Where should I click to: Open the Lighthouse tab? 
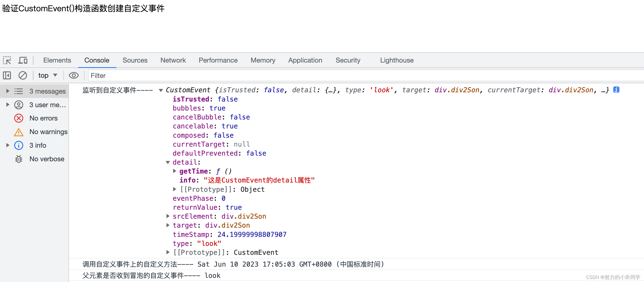click(397, 61)
